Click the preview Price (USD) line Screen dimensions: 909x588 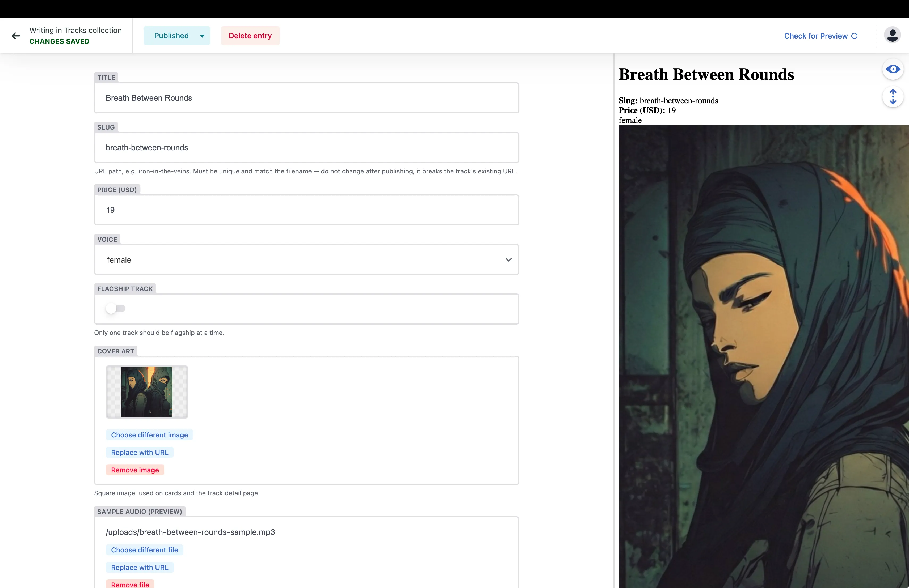pyautogui.click(x=647, y=111)
